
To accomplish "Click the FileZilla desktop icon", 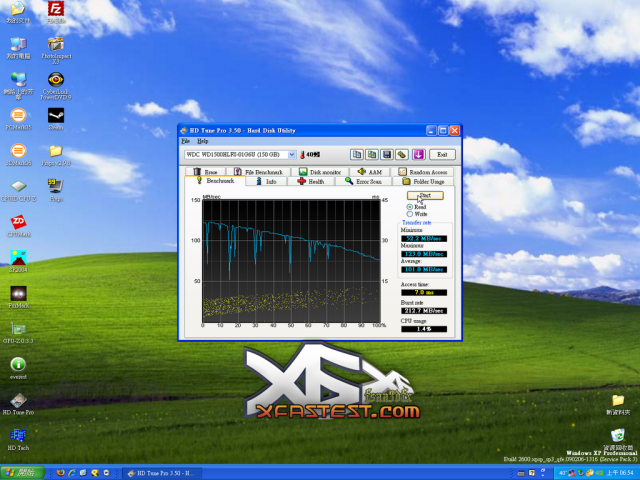I will [56, 11].
